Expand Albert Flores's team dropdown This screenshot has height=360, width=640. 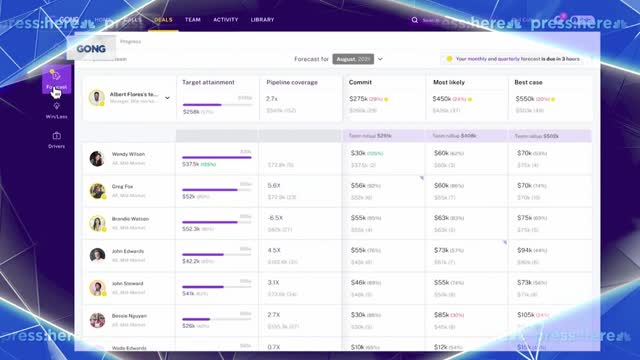pos(167,98)
